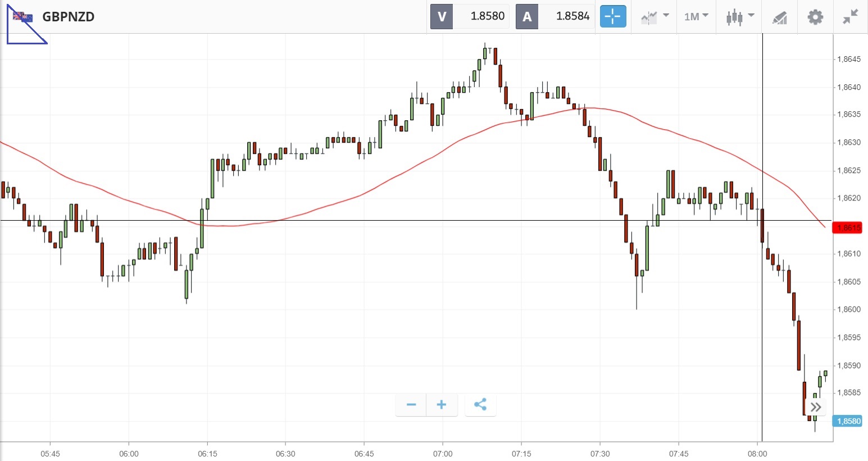This screenshot has width=868, height=461.
Task: Open chart settings gear
Action: pyautogui.click(x=815, y=16)
